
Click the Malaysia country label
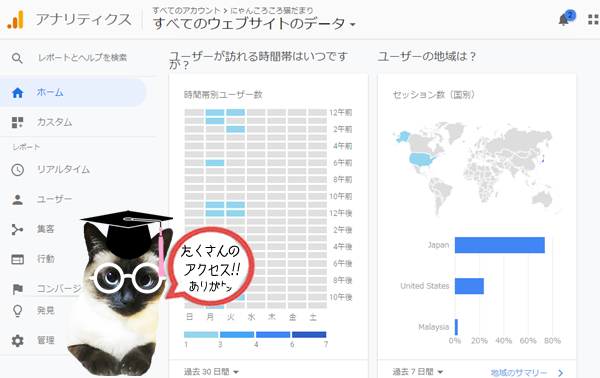[434, 327]
